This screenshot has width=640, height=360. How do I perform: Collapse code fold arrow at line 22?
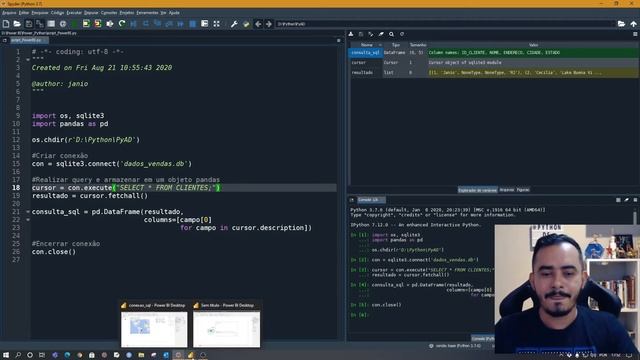[28, 220]
